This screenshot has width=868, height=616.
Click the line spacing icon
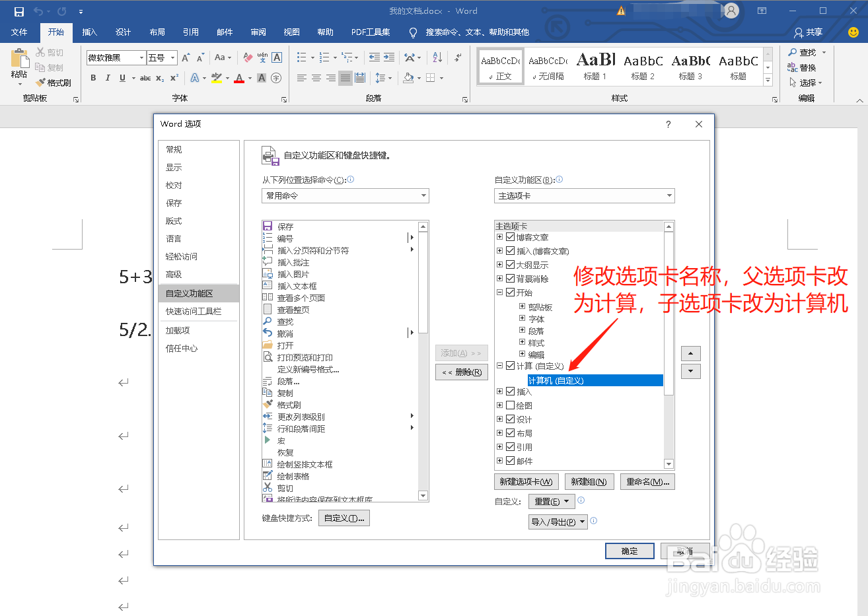click(380, 78)
